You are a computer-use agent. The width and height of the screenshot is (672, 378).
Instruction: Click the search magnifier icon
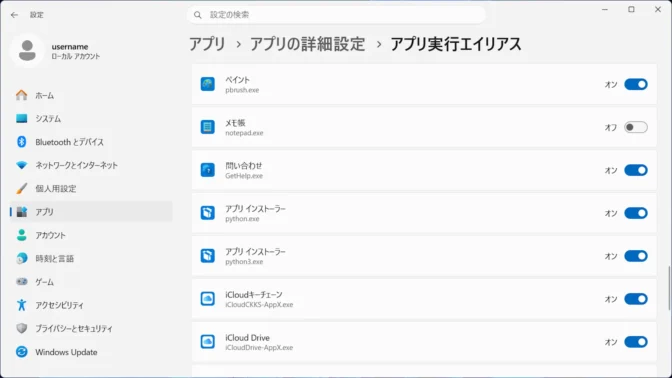pos(198,15)
